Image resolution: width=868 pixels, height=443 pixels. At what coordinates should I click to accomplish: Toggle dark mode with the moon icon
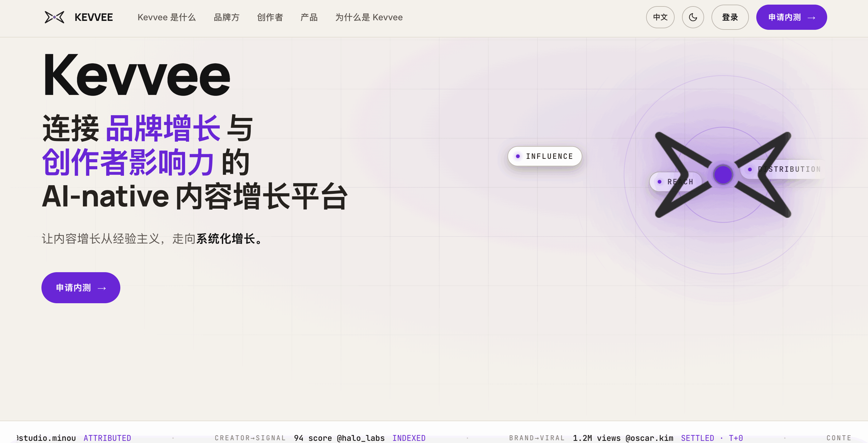pyautogui.click(x=693, y=17)
